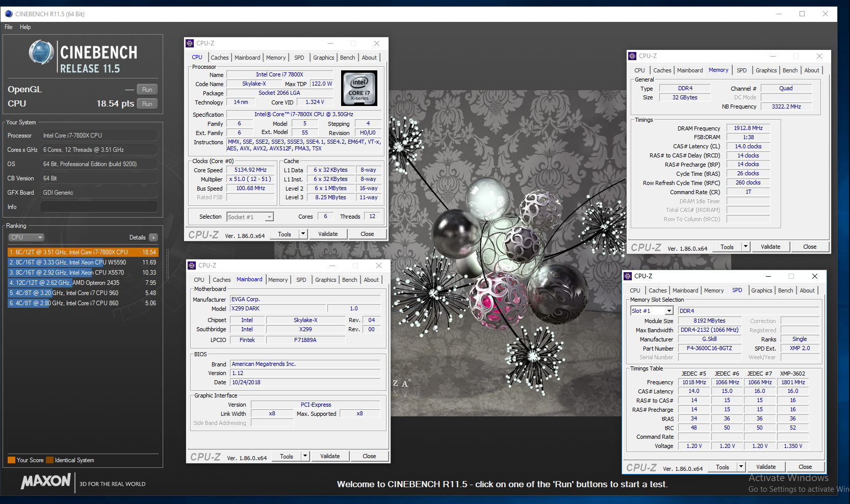Click the XMP-3602 timings column header

792,374
